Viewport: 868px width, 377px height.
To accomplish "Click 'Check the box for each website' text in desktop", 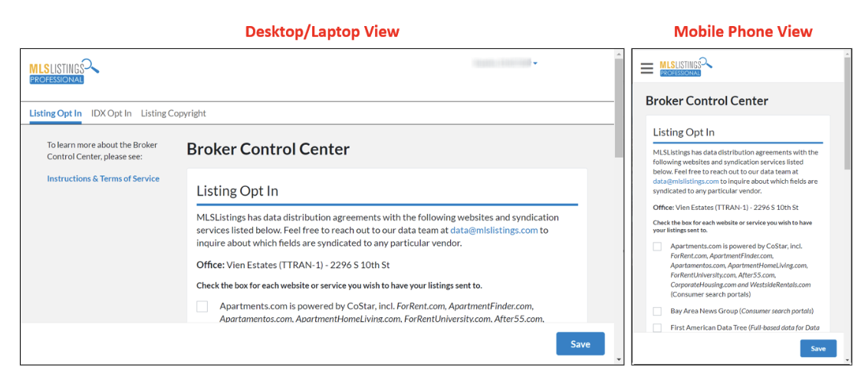I will (340, 286).
